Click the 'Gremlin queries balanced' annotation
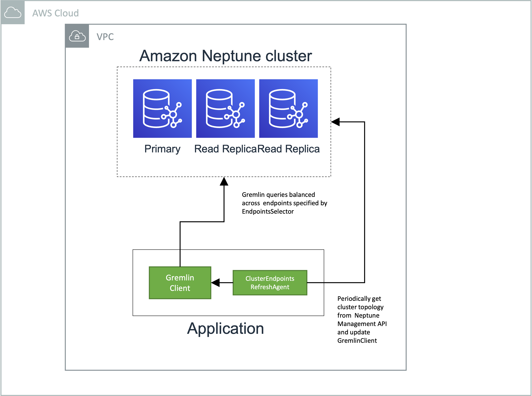This screenshot has height=396, width=532. pyautogui.click(x=285, y=203)
